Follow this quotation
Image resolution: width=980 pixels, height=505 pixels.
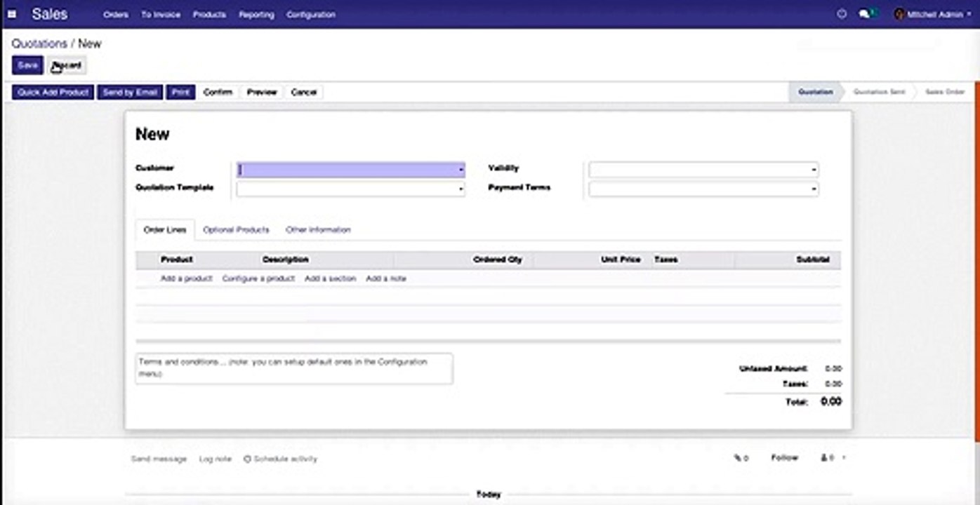[x=785, y=458]
